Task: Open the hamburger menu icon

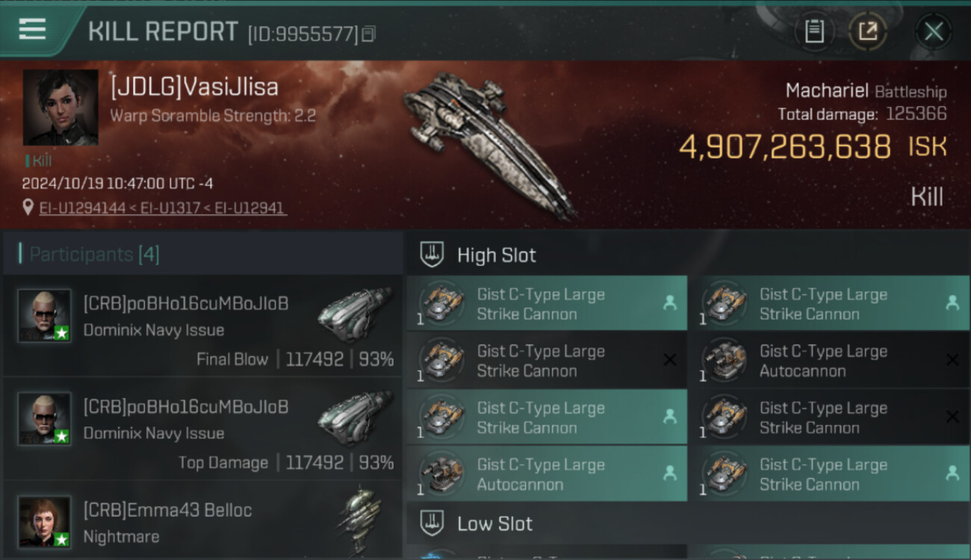Action: [32, 29]
